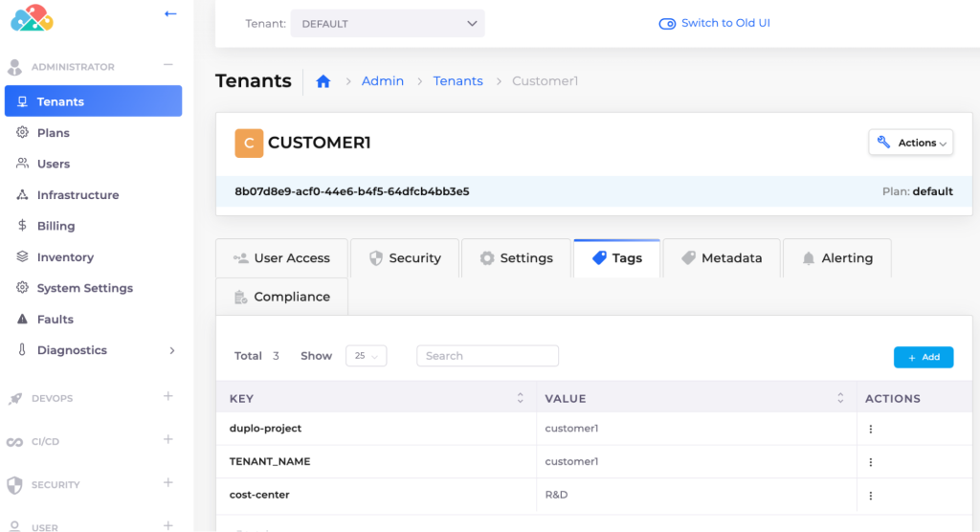
Task: Click the orange C customer avatar icon
Action: pos(248,144)
